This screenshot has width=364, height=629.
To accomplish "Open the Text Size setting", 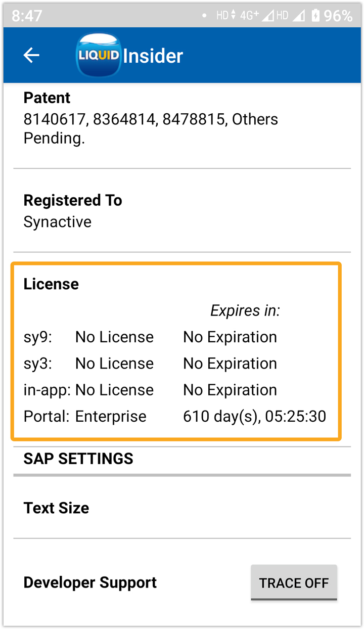I will 56,508.
